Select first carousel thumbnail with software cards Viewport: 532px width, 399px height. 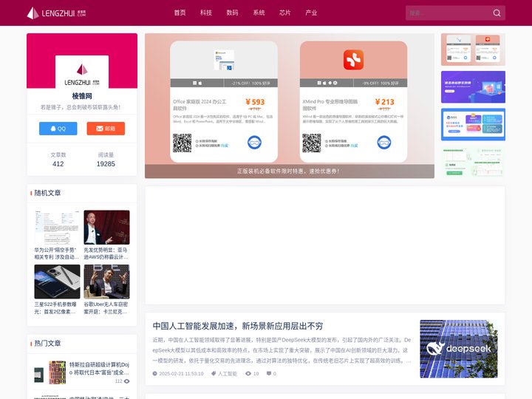click(x=473, y=50)
